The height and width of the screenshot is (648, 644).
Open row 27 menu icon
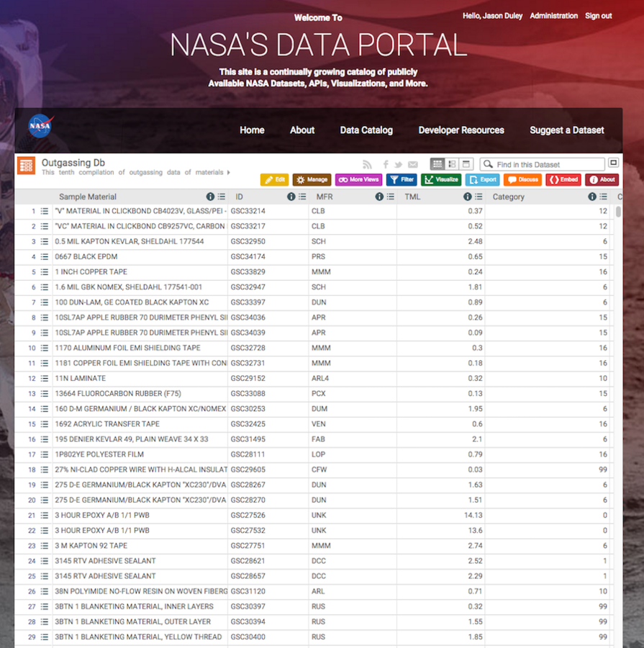tap(45, 607)
